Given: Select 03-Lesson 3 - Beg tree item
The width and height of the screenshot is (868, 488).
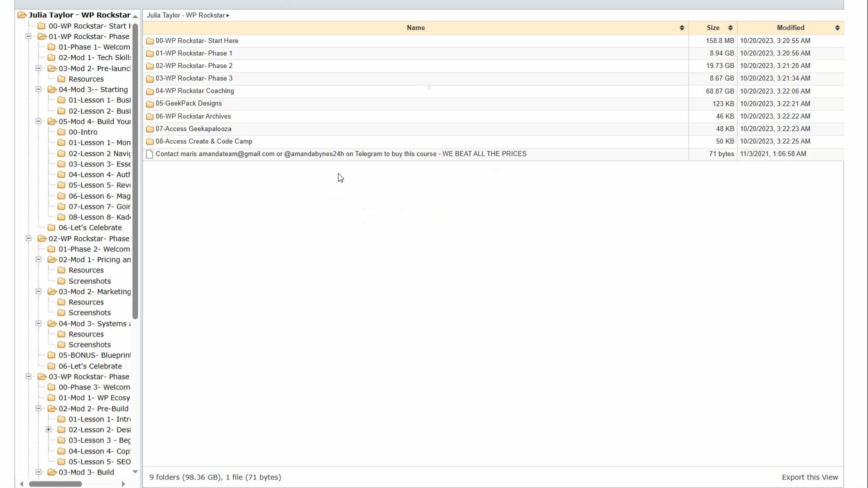Looking at the screenshot, I should point(99,440).
